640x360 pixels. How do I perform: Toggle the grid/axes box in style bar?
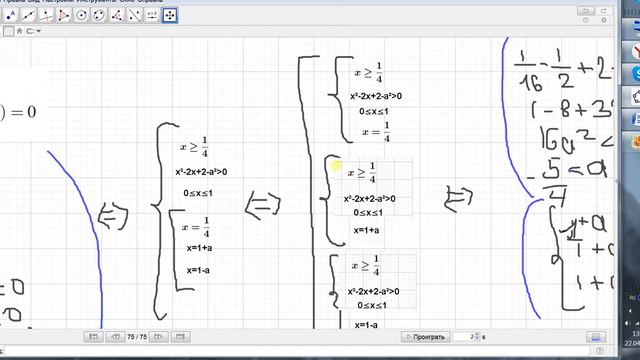(x=9, y=31)
